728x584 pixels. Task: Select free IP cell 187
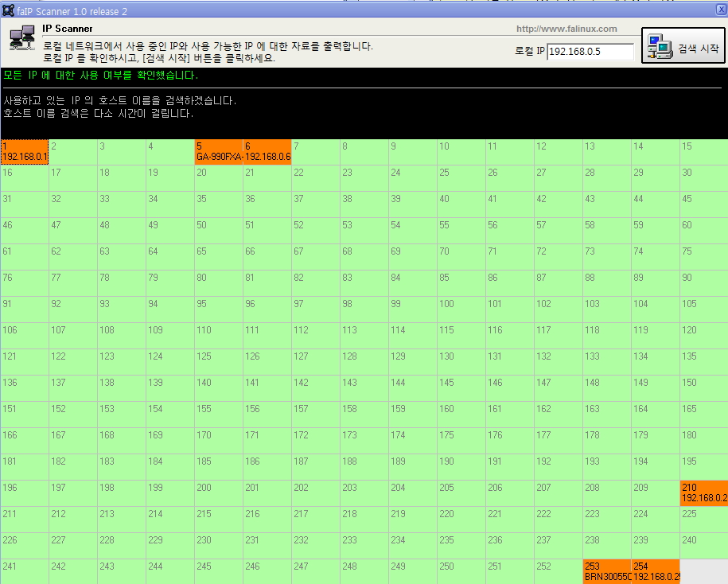click(316, 466)
